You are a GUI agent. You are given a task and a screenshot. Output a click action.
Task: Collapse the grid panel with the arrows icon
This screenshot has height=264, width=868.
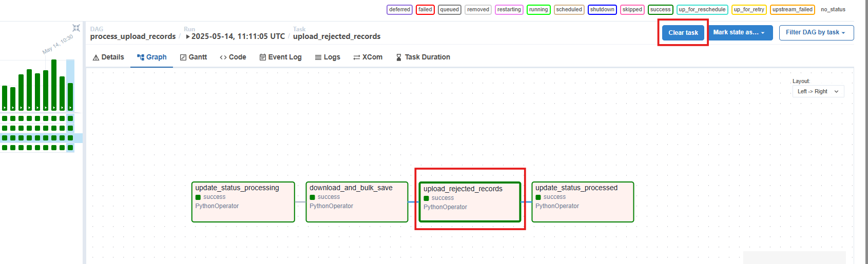pos(76,28)
